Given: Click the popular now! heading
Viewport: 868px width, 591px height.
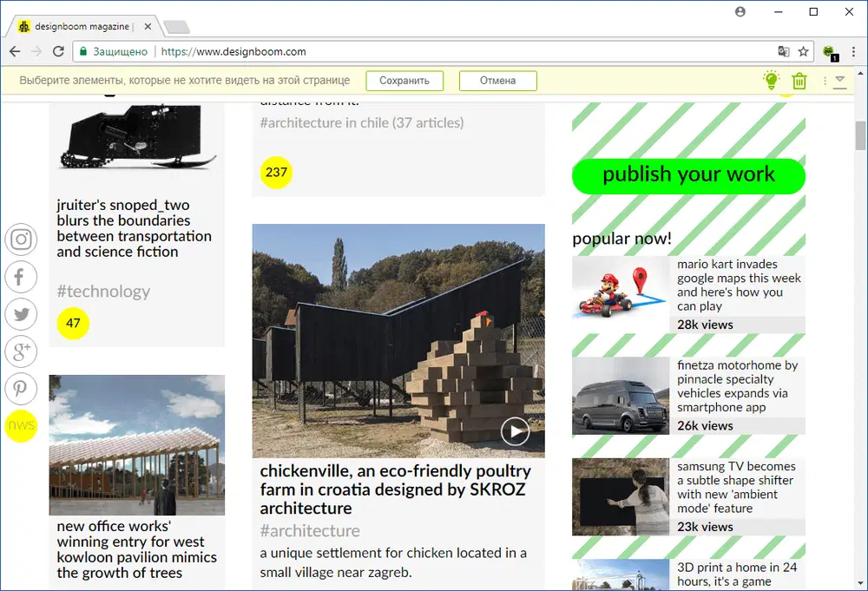Looking at the screenshot, I should point(621,239).
